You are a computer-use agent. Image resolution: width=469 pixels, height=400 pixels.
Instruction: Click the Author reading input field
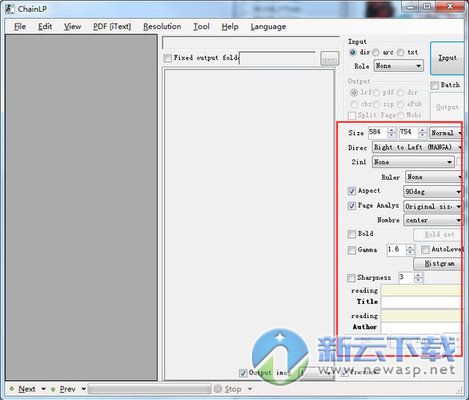point(421,315)
